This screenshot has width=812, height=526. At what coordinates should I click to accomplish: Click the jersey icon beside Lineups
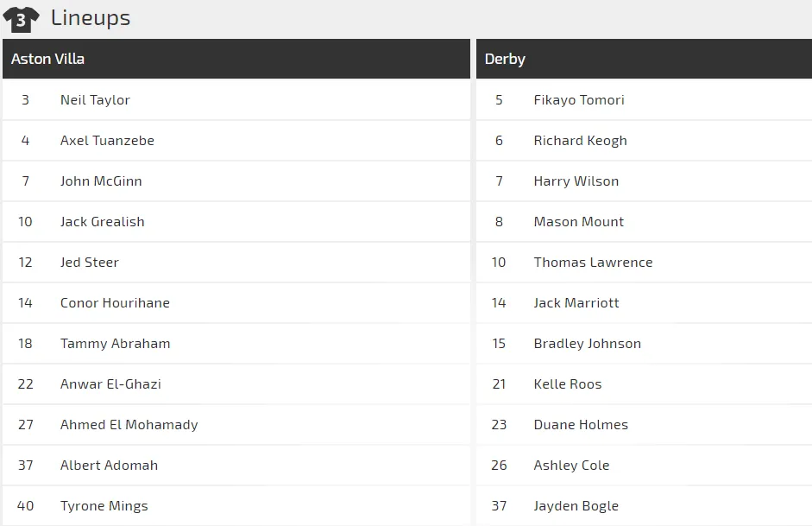coord(21,18)
